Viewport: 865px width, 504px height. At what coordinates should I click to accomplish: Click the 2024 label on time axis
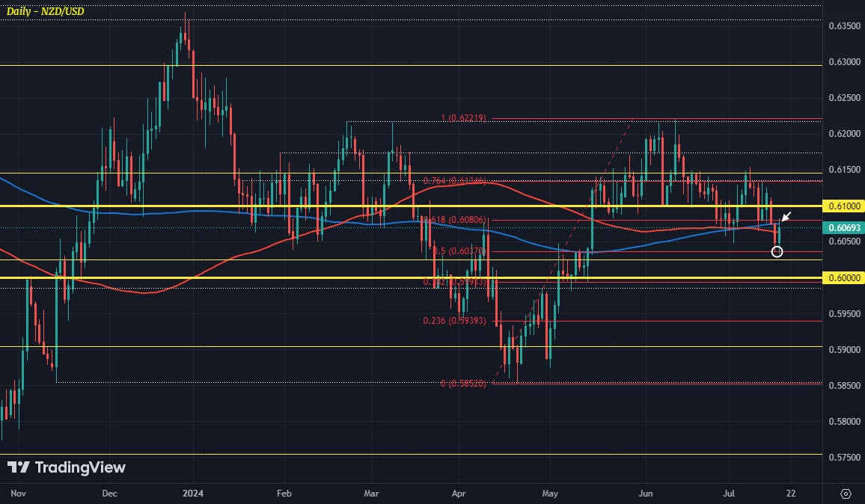[x=193, y=493]
